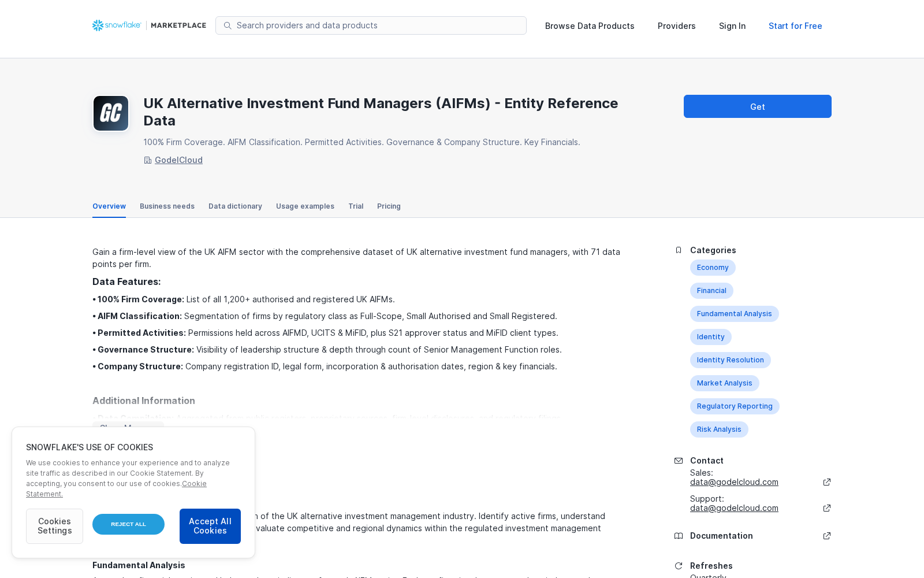
Task: Focus the search providers and data products field
Action: (x=371, y=25)
